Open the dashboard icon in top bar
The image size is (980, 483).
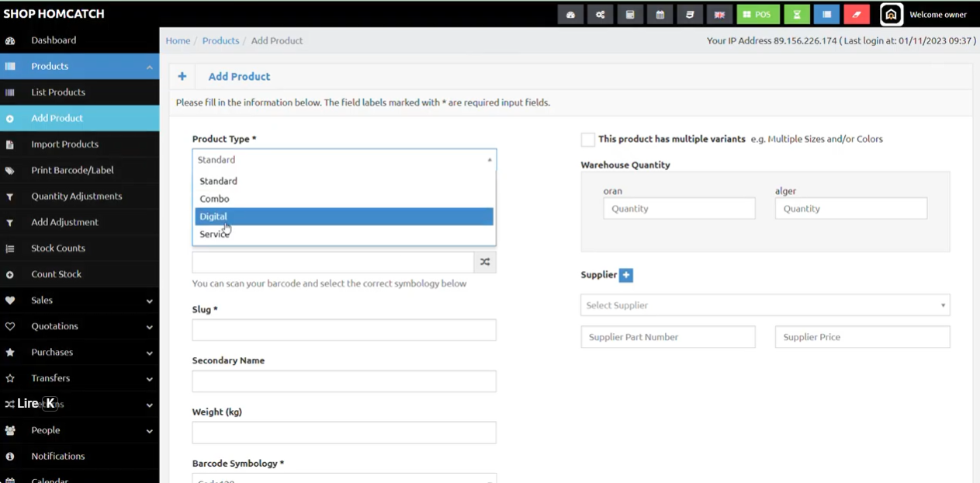tap(570, 15)
